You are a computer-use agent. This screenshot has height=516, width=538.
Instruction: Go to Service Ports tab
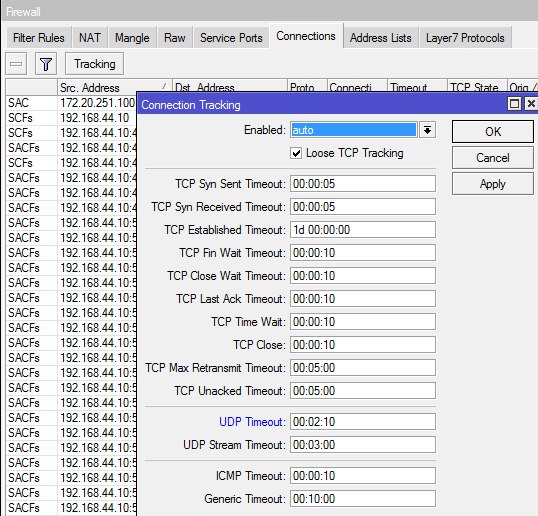point(231,37)
